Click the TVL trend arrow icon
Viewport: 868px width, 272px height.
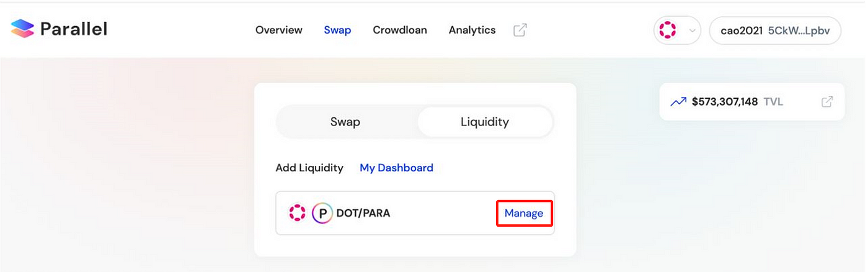click(x=678, y=102)
